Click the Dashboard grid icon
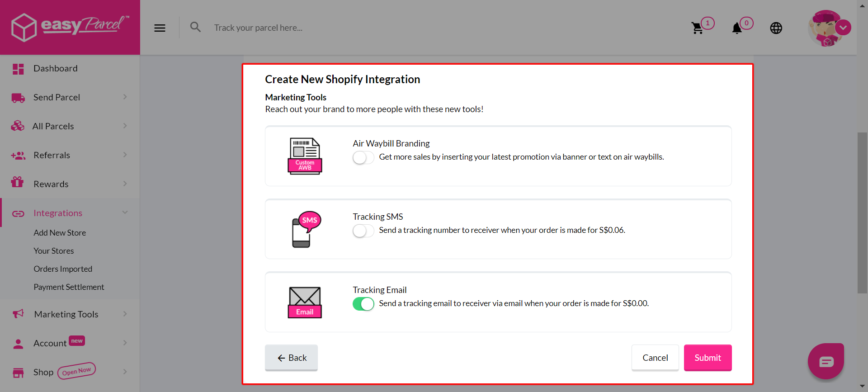This screenshot has height=392, width=868. tap(18, 69)
